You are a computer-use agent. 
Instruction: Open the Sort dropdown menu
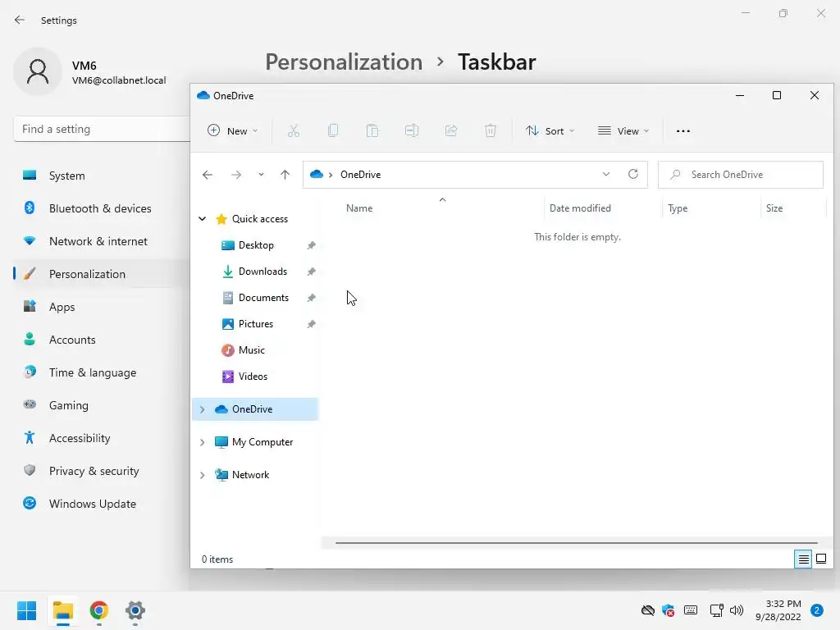tap(550, 130)
